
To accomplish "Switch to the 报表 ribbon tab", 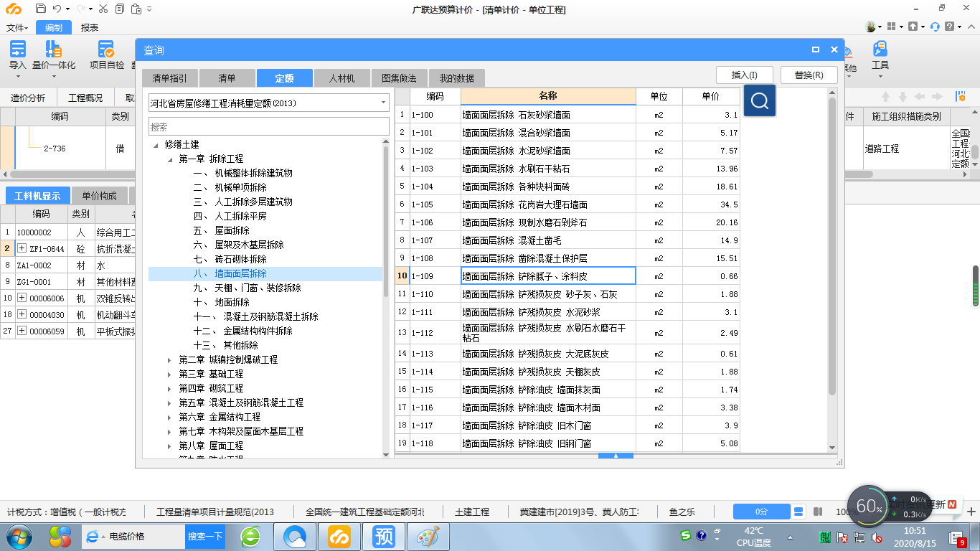I will click(x=90, y=27).
